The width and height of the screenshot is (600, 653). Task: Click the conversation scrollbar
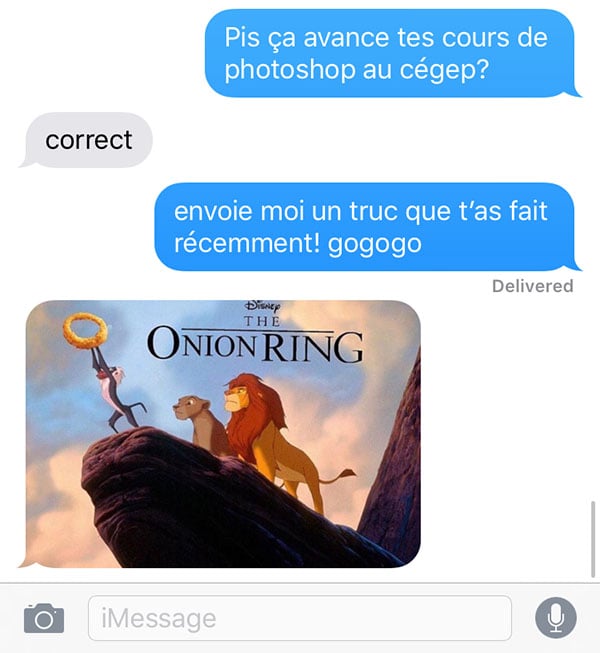point(593,539)
